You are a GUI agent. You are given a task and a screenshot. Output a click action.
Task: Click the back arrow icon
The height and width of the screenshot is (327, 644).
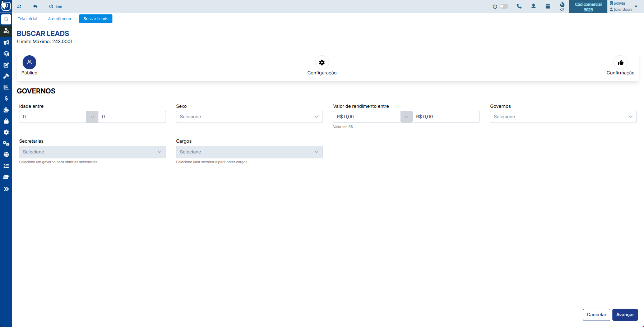pyautogui.click(x=35, y=6)
